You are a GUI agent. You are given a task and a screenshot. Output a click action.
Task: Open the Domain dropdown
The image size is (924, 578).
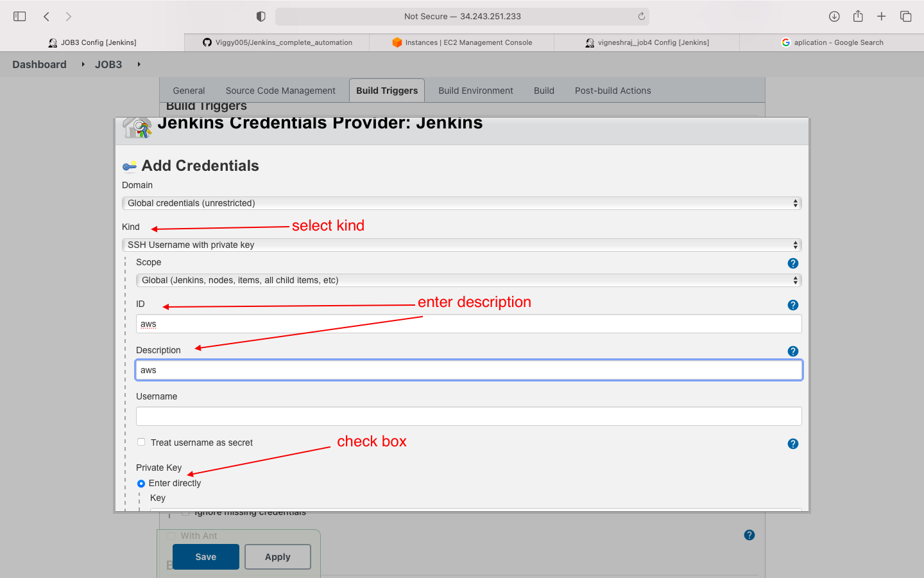[x=461, y=203]
